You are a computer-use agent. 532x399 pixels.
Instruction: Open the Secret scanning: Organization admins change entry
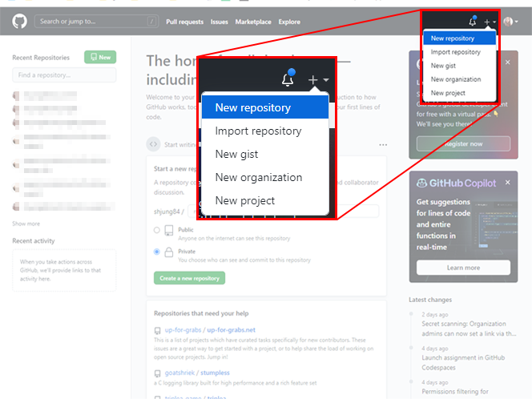tap(469, 328)
